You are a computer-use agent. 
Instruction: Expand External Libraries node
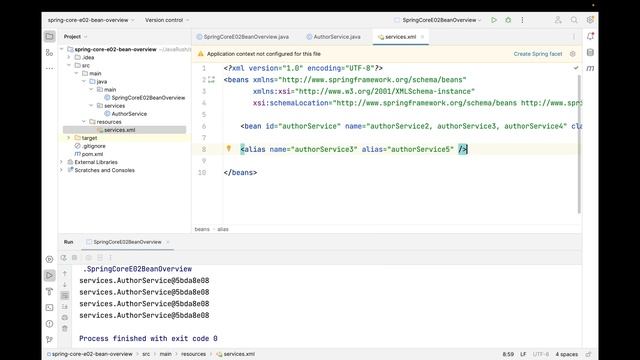point(62,162)
